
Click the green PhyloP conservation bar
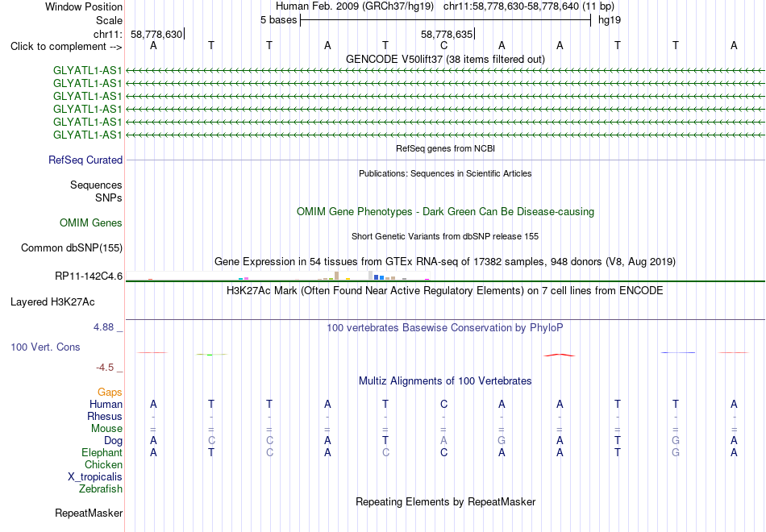coord(211,354)
